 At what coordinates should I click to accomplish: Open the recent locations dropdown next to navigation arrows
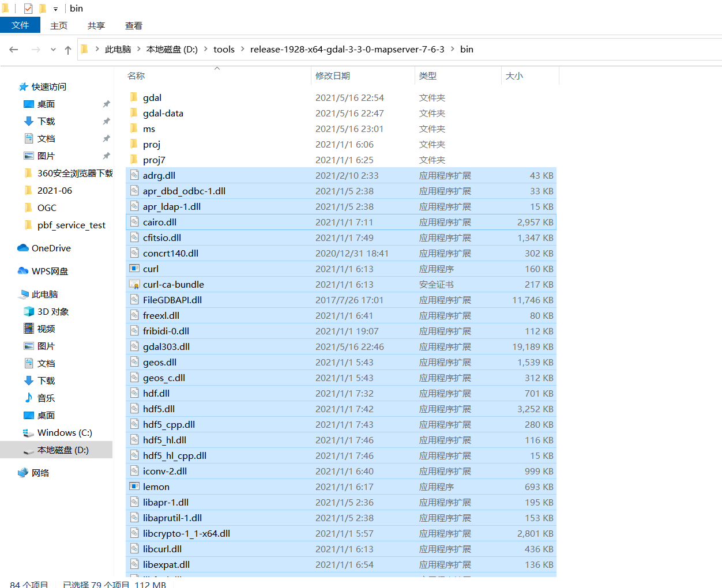click(x=52, y=50)
